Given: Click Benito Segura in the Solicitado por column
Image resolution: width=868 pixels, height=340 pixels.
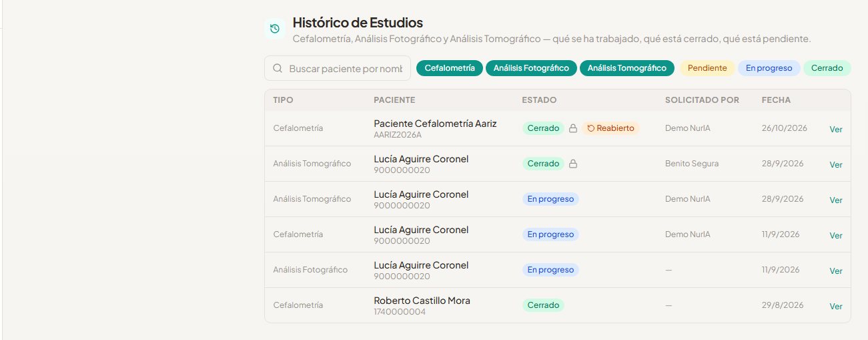Looking at the screenshot, I should [x=692, y=164].
